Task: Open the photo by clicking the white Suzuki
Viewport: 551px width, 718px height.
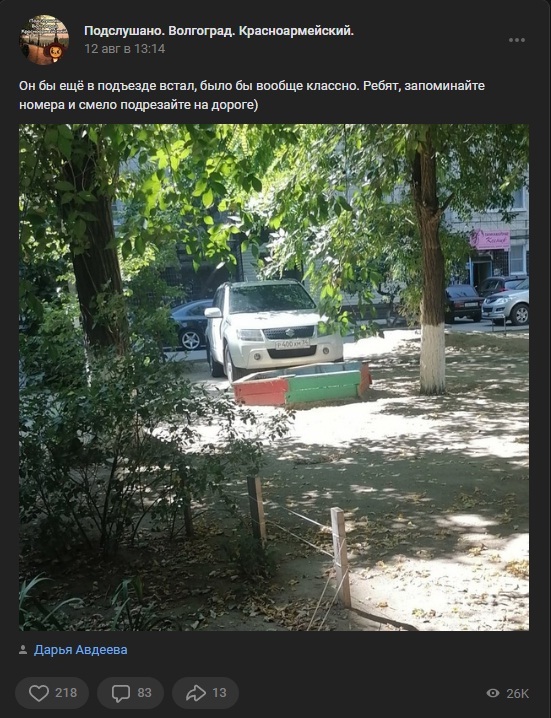Action: point(273,330)
